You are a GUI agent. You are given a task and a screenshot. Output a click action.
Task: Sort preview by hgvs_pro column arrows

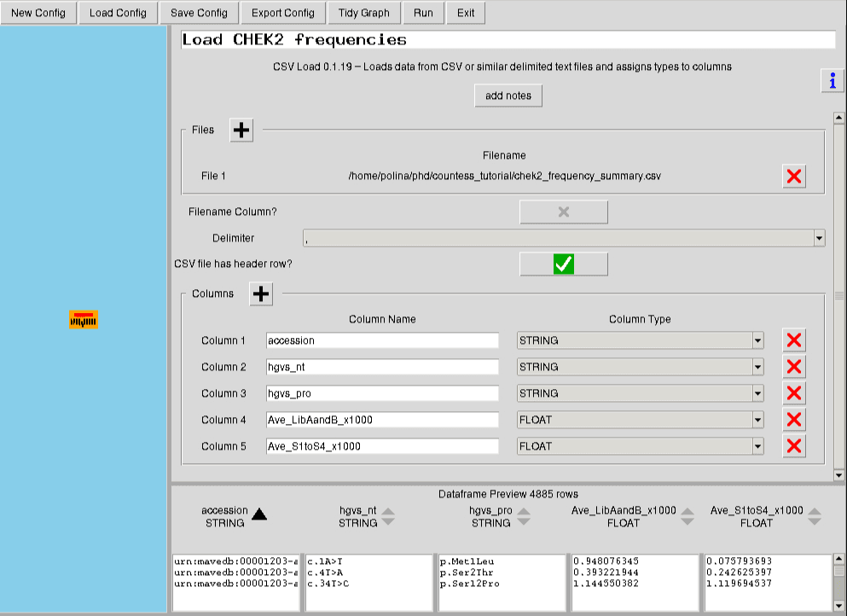pos(524,516)
